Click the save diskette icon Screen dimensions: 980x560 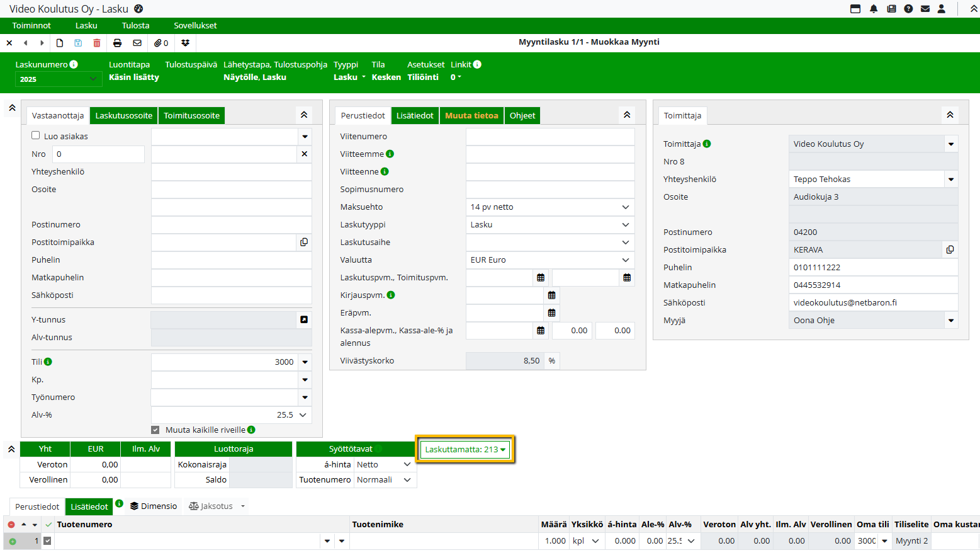[x=78, y=43]
